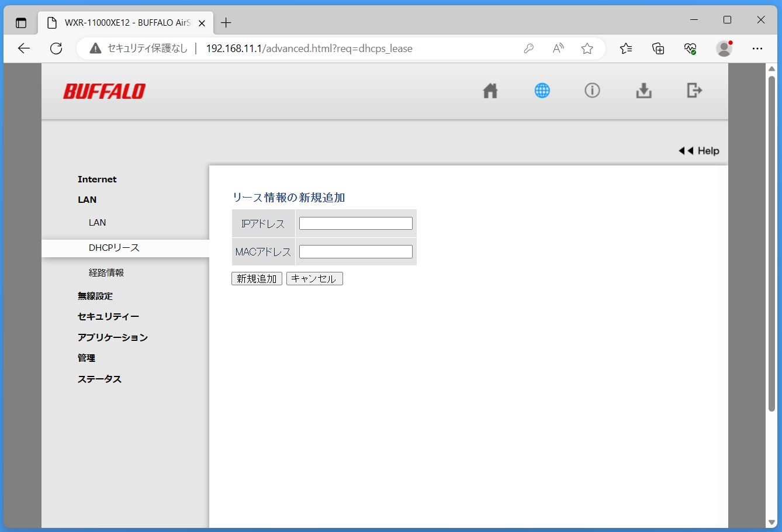
Task: Open the Help panel
Action: [699, 151]
